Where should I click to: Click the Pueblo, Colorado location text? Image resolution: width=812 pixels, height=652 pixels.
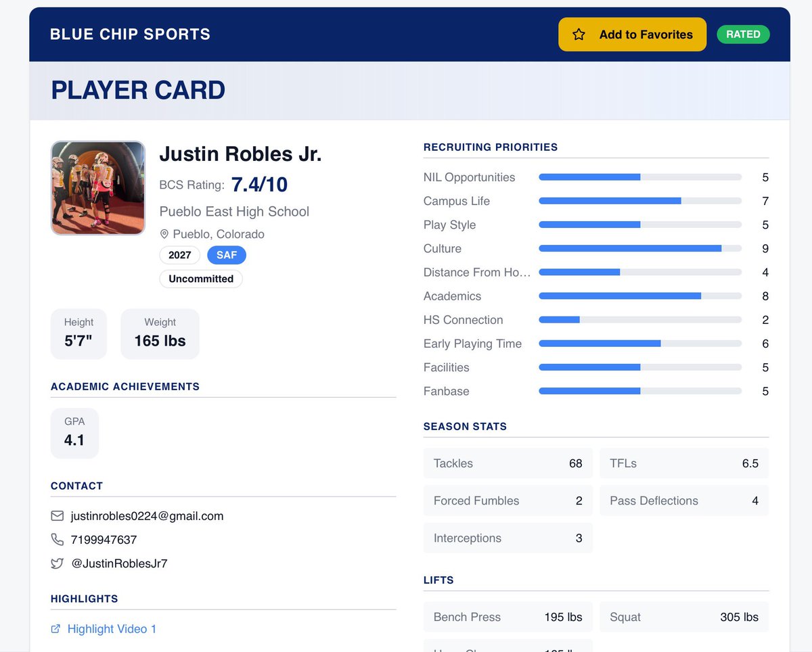[x=219, y=234]
